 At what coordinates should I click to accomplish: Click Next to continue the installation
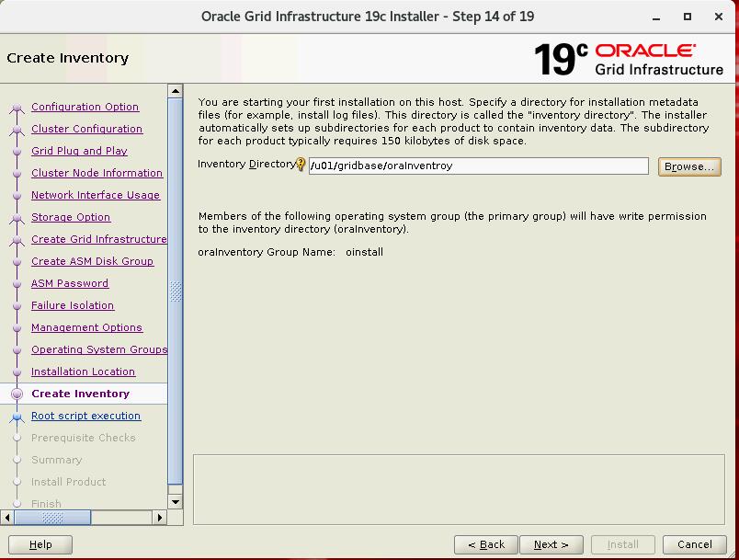pyautogui.click(x=551, y=544)
